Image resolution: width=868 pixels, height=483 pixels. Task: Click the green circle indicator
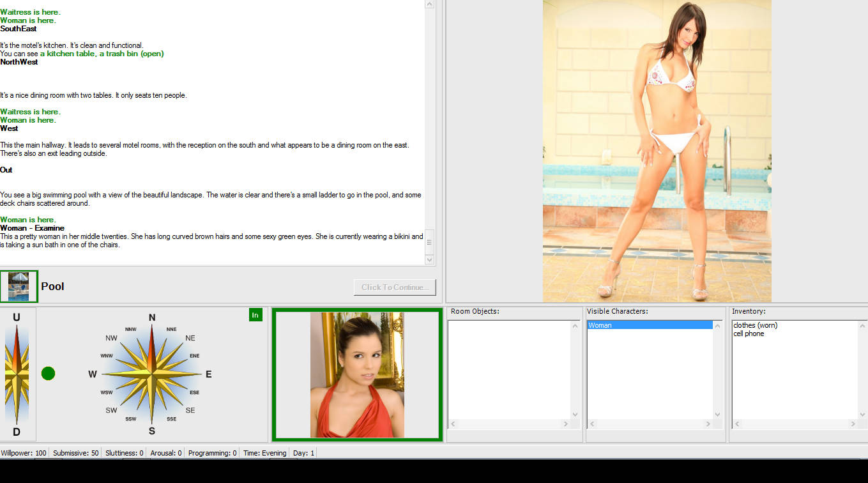(x=48, y=373)
